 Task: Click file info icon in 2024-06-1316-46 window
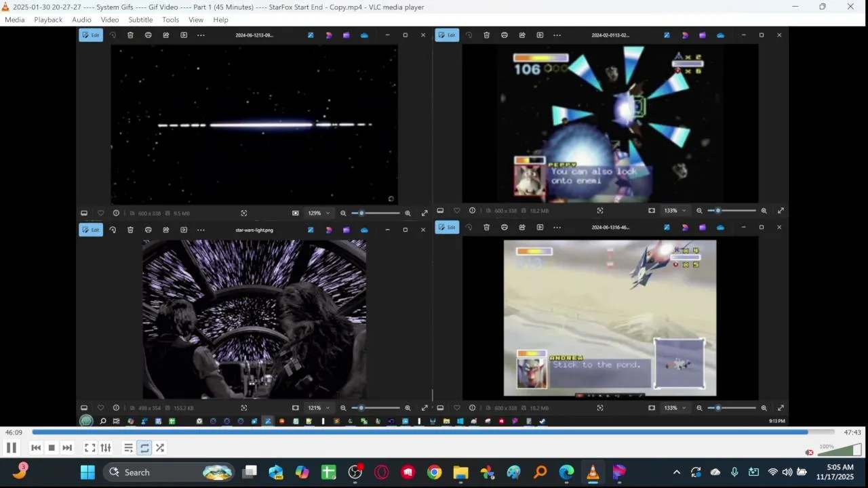(x=472, y=408)
